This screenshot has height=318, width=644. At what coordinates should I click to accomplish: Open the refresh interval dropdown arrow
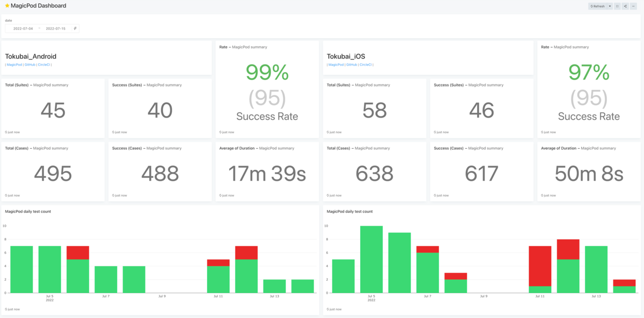click(x=610, y=6)
